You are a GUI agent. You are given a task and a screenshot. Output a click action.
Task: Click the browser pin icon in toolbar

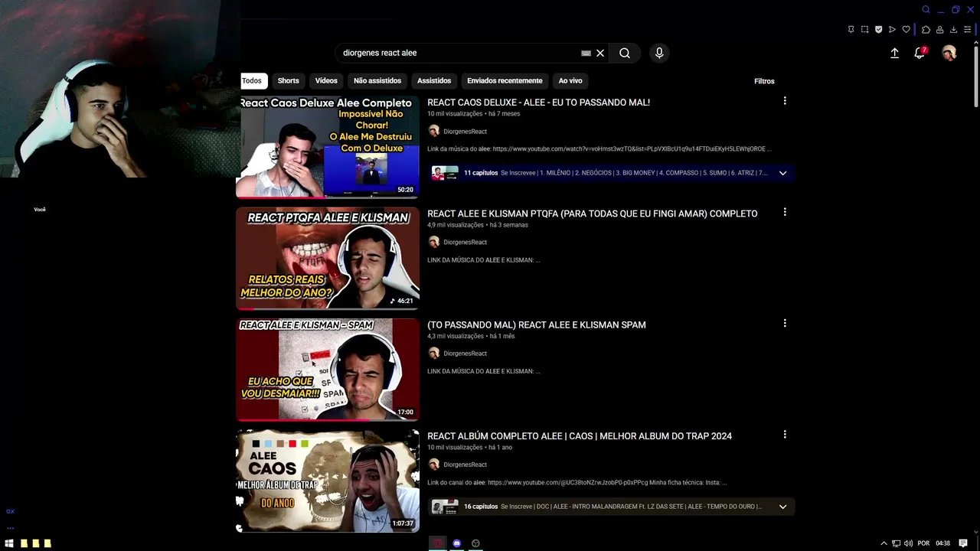click(x=851, y=30)
